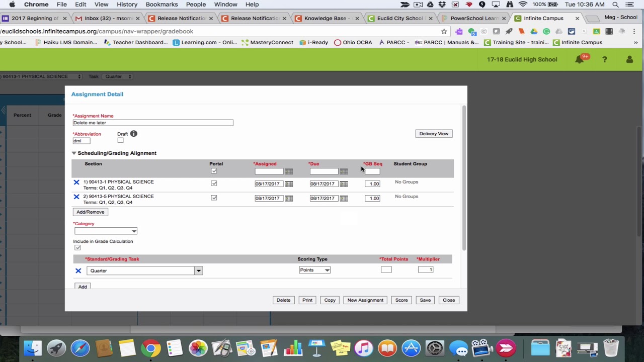Image resolution: width=644 pixels, height=362 pixels.
Task: Remove 90413-1 PHYSICAL SCIENCE section with X
Action: point(76,182)
